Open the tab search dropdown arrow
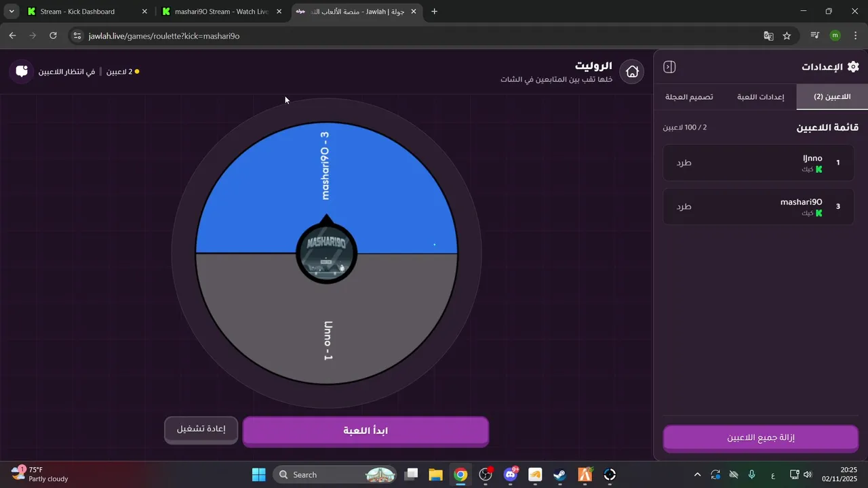 (12, 12)
